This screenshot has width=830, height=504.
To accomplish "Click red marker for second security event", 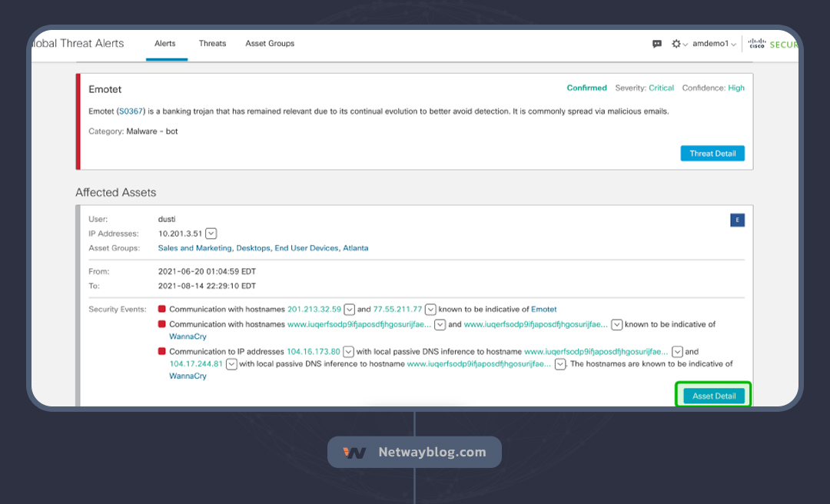I will coord(162,325).
